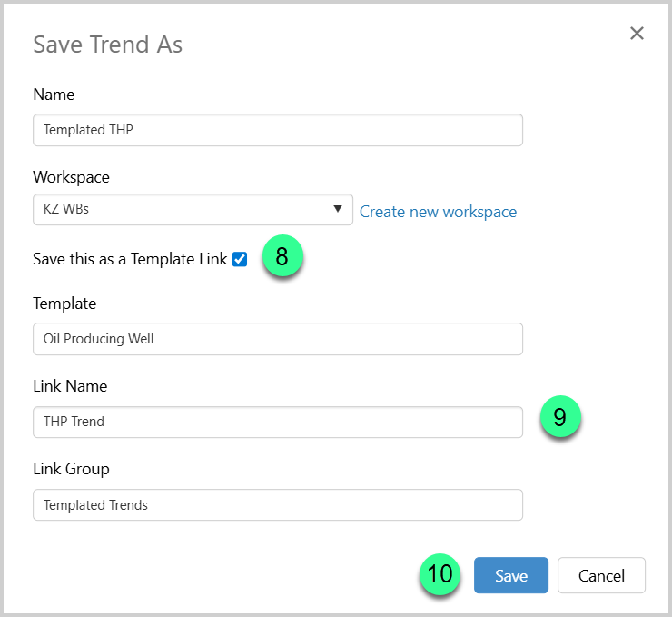Click the green callout marker 9
Image resolution: width=672 pixels, height=617 pixels.
pyautogui.click(x=559, y=417)
